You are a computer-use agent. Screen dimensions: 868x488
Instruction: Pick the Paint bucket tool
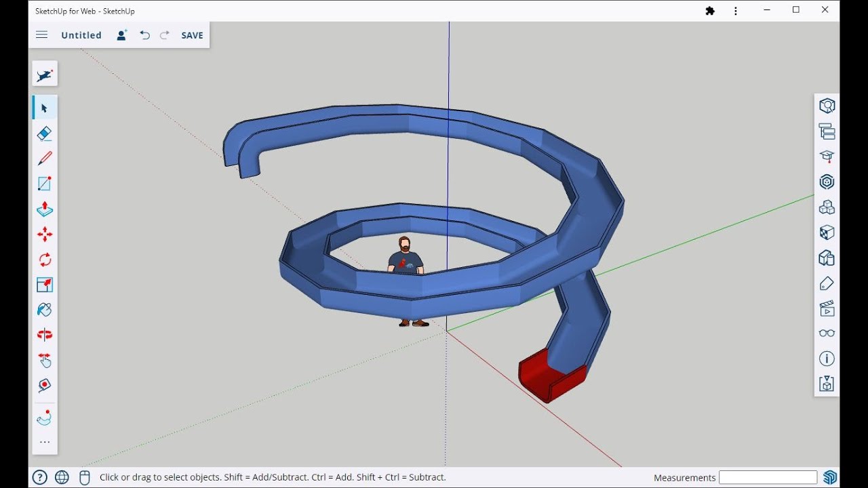pos(45,310)
